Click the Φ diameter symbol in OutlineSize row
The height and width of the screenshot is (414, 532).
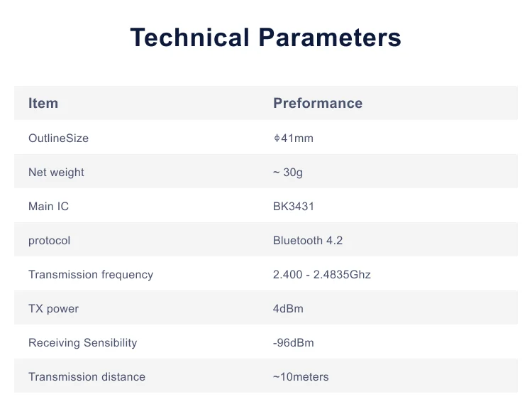[x=277, y=138]
